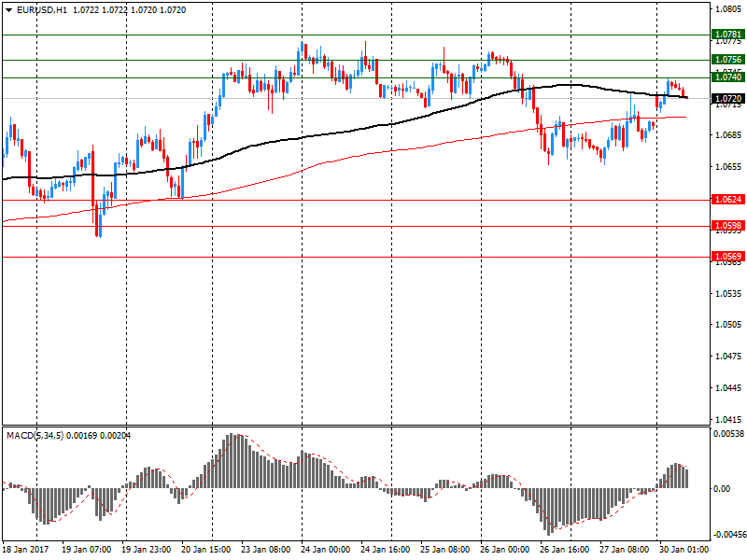Click the current price label 1.0720
Viewport: 747px width, 560px height.
728,99
